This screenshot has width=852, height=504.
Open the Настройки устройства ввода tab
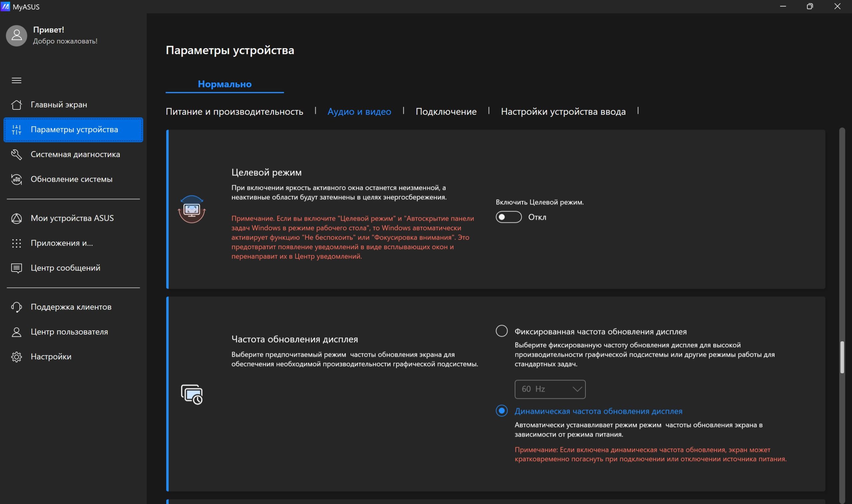click(563, 111)
